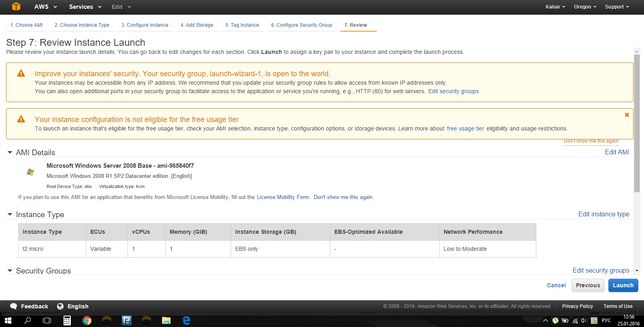Open the free usage tier link
The width and height of the screenshot is (644, 327).
pos(465,129)
